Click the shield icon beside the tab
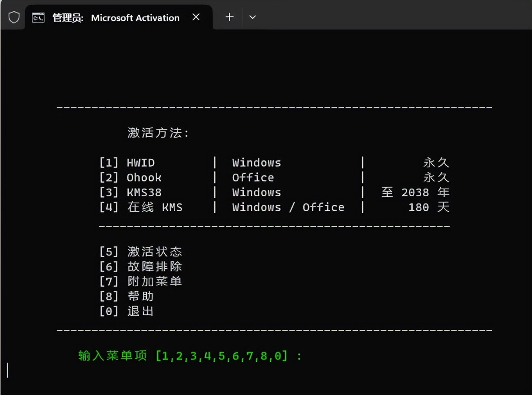Viewport: 532px width, 395px height. 14,17
